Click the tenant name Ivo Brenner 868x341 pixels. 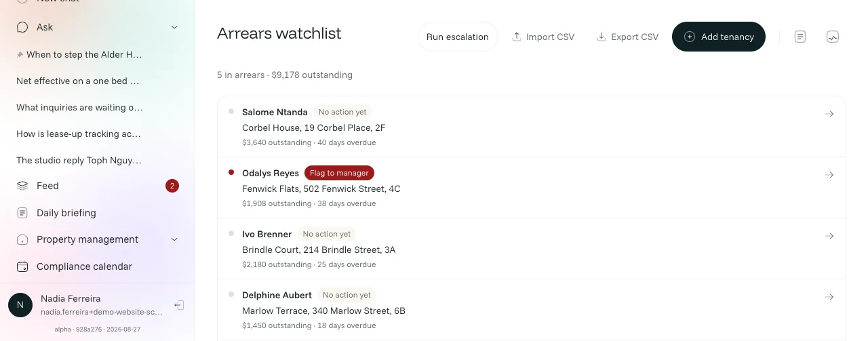coord(267,234)
